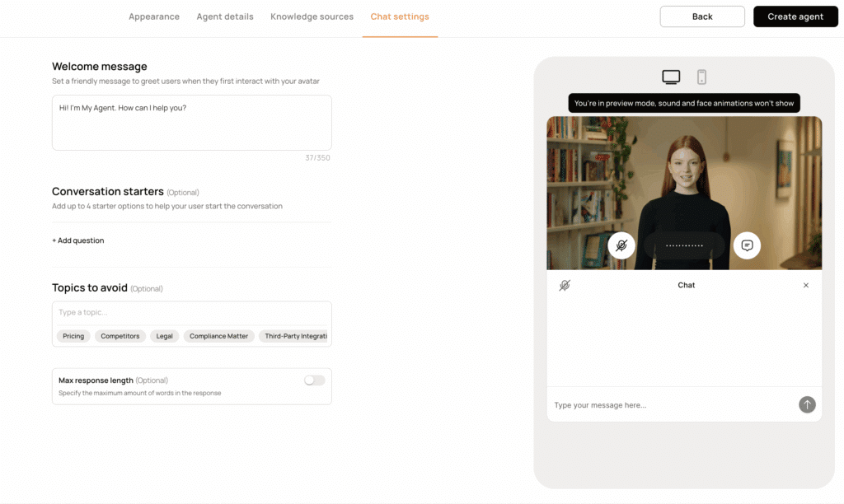Focus the Type a topic input field
Viewport: 844px width, 504px height.
191,313
